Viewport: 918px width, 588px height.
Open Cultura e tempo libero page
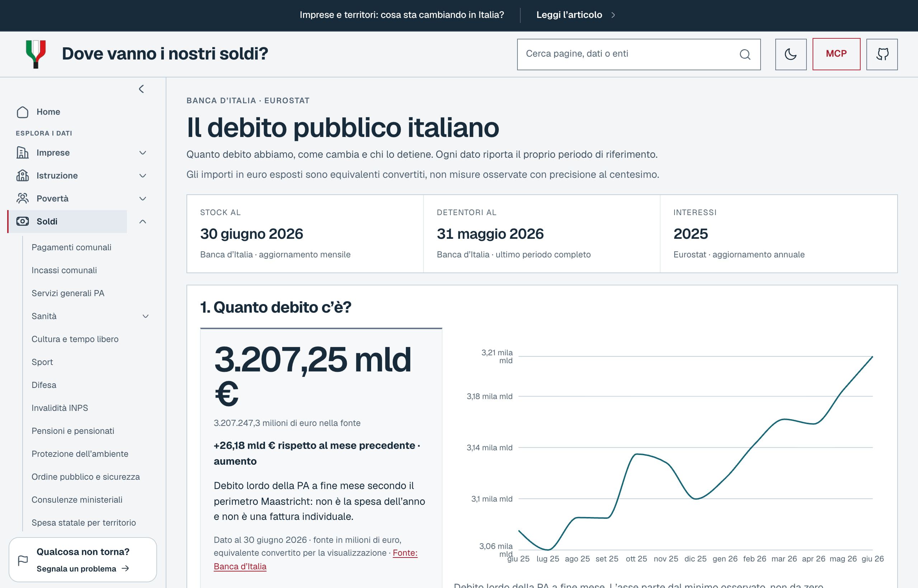pos(75,339)
